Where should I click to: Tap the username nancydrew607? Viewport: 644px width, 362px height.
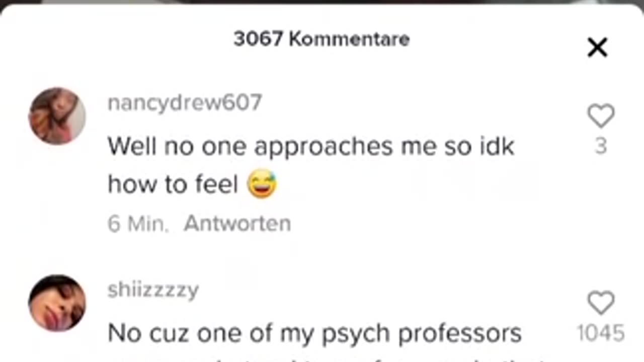[185, 103]
